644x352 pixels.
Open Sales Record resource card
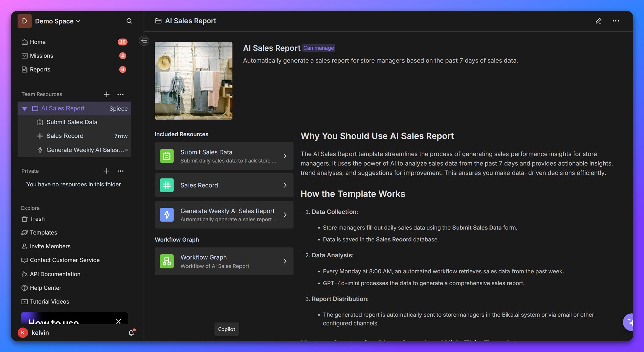pos(224,185)
